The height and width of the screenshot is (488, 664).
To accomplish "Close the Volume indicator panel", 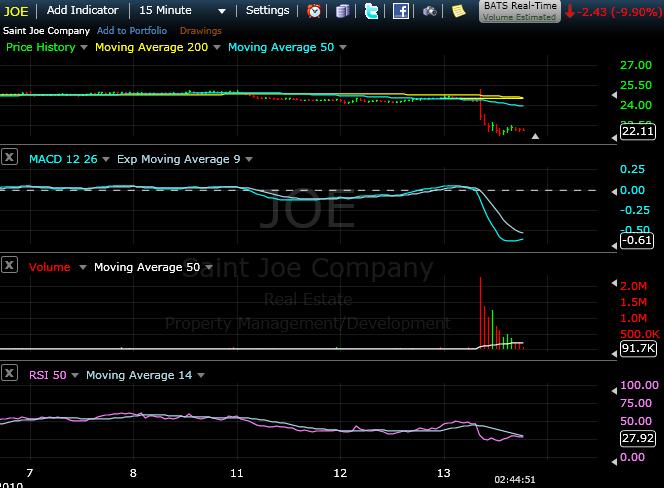I will pyautogui.click(x=9, y=265).
